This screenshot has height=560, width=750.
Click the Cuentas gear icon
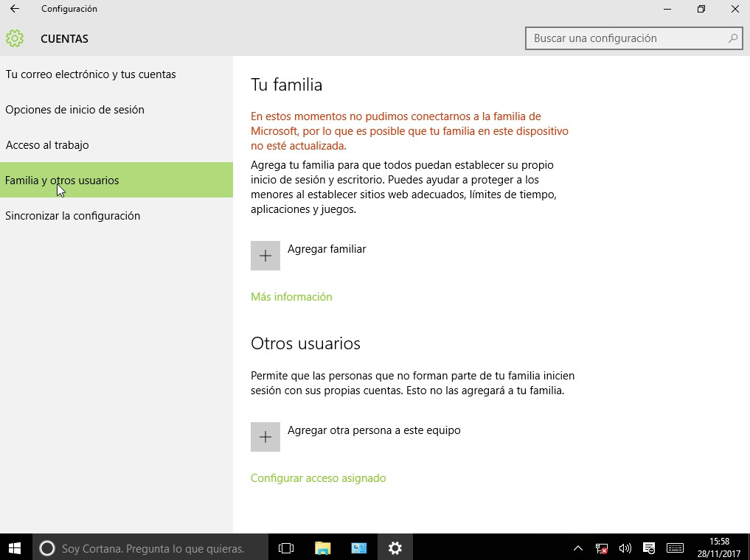[15, 38]
